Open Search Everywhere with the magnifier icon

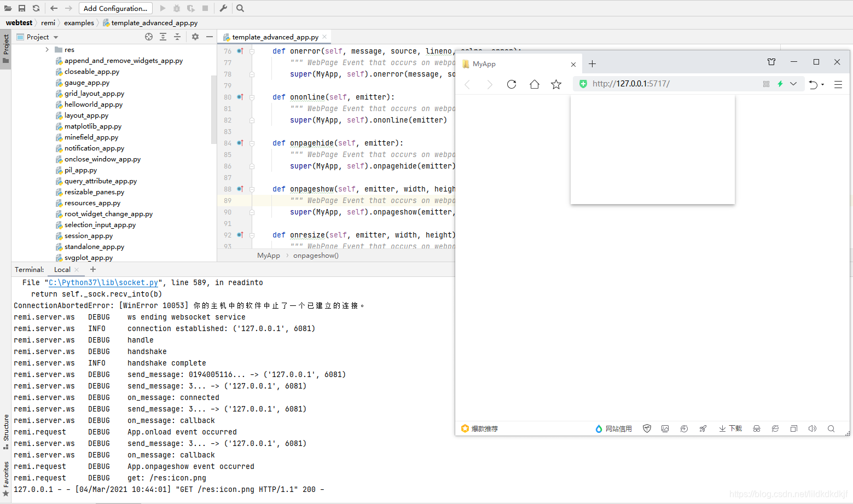coord(240,8)
